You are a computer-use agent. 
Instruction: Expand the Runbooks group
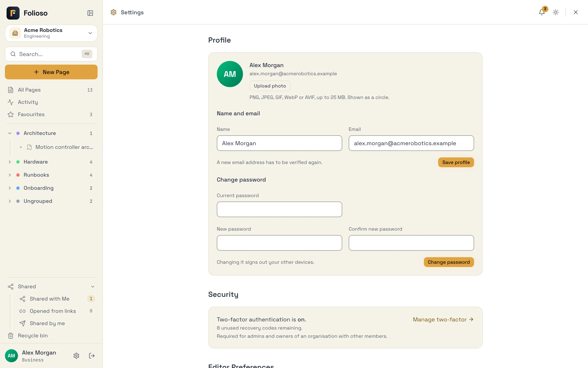pos(10,175)
